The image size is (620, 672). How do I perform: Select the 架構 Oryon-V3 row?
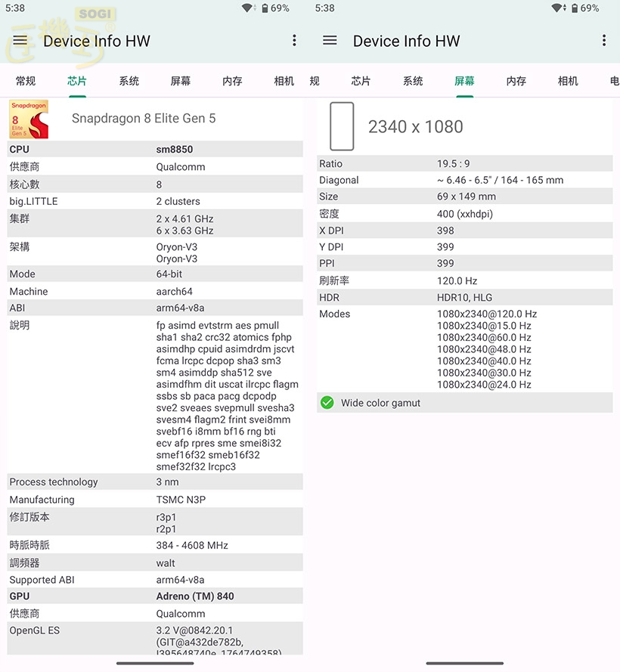click(x=155, y=252)
